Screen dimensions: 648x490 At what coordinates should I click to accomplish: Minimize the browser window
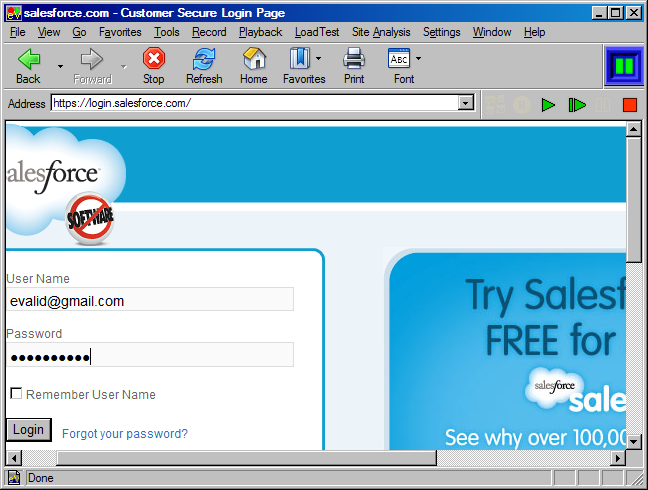(599, 13)
